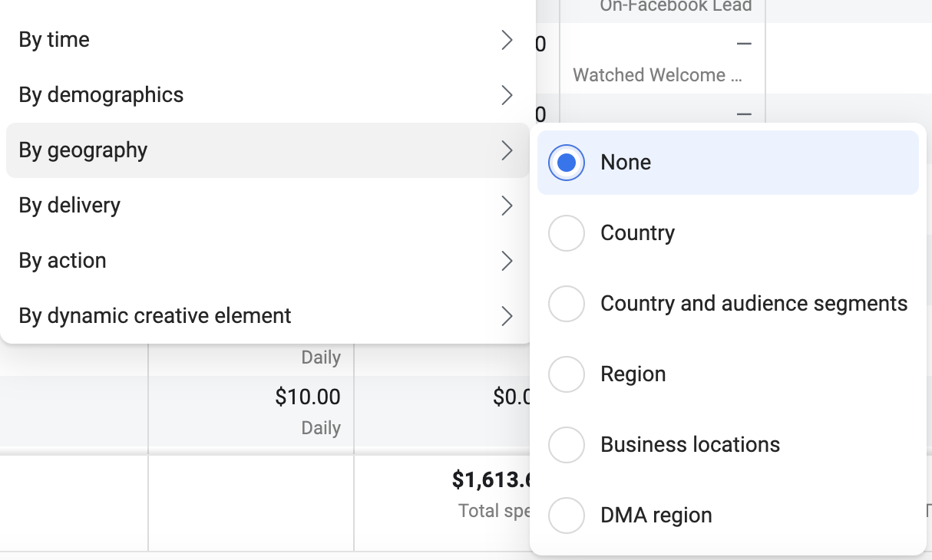
Task: Open the By demographics breakdown menu
Action: click(x=267, y=95)
